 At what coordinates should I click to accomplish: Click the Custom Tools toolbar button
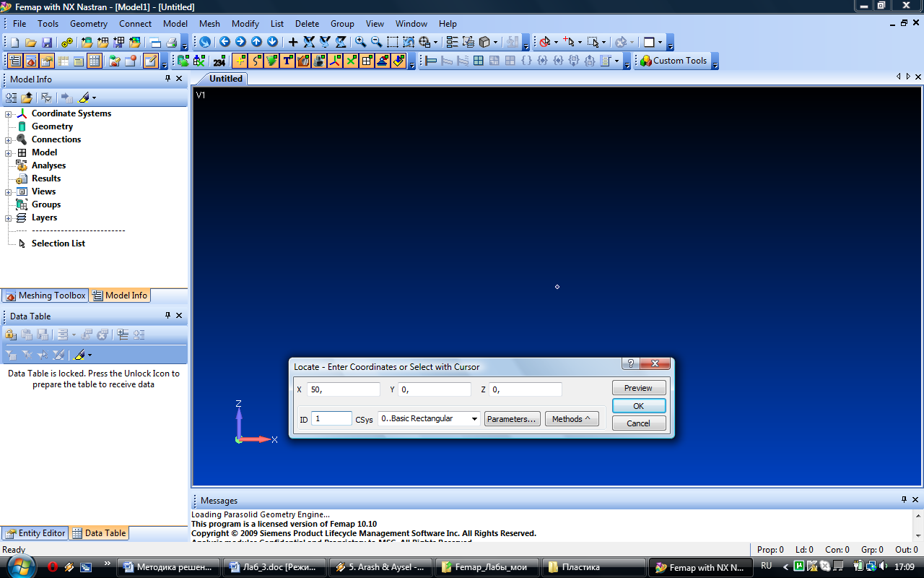(674, 61)
